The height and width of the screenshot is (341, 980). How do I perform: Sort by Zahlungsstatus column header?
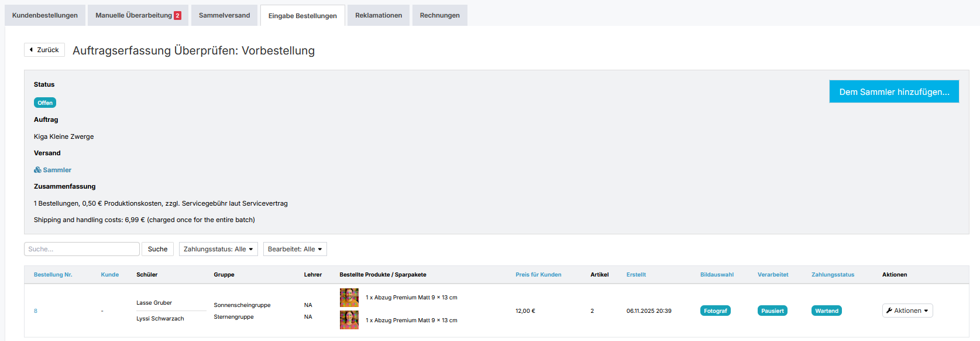(833, 274)
